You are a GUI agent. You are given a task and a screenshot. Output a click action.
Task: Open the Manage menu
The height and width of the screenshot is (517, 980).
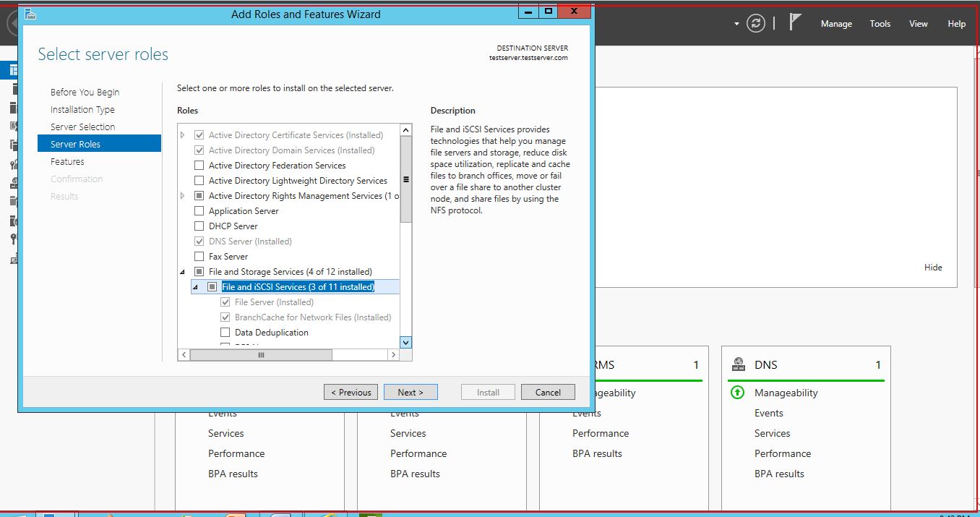836,24
